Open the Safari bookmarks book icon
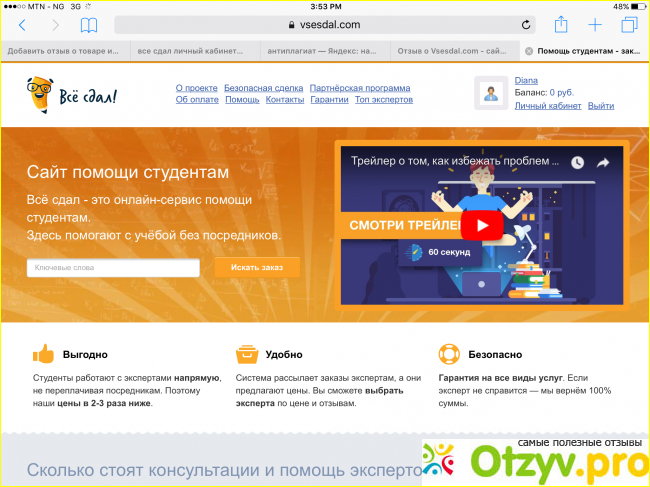 pyautogui.click(x=89, y=25)
